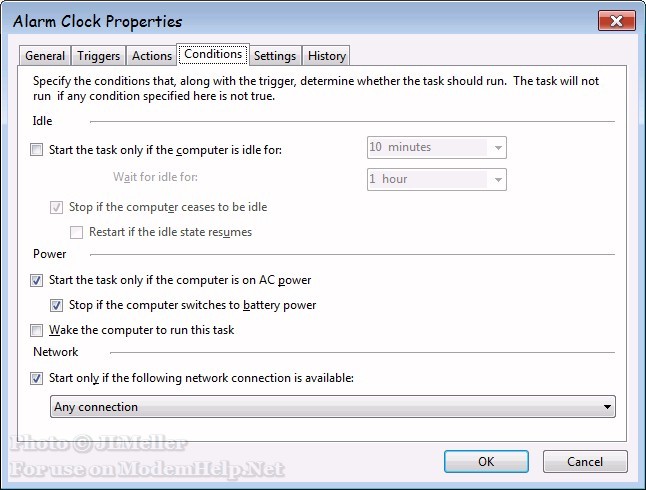Click the OK button

click(x=486, y=462)
